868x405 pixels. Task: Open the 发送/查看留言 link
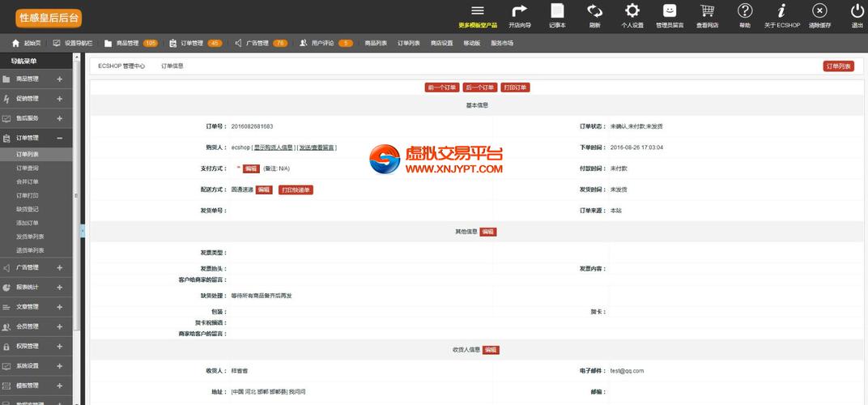point(317,148)
